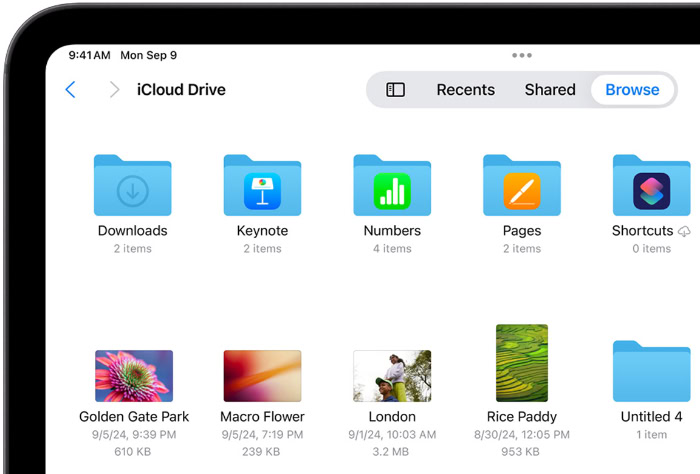Click the London file name
The width and height of the screenshot is (700, 474).
point(392,417)
